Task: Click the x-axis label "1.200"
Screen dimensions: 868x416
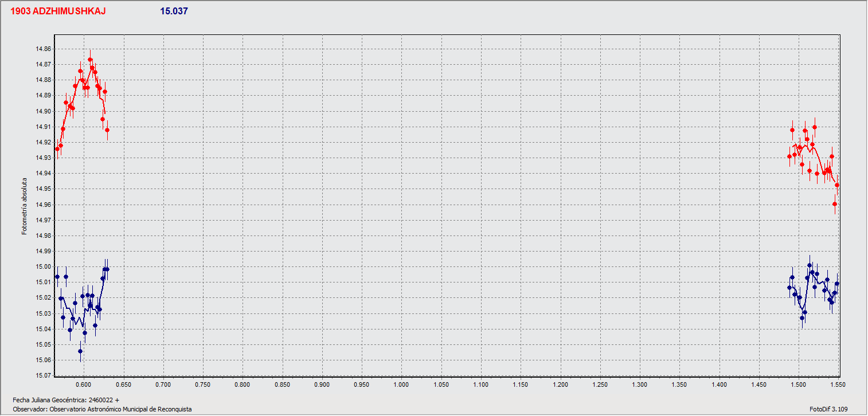Action: coord(560,384)
